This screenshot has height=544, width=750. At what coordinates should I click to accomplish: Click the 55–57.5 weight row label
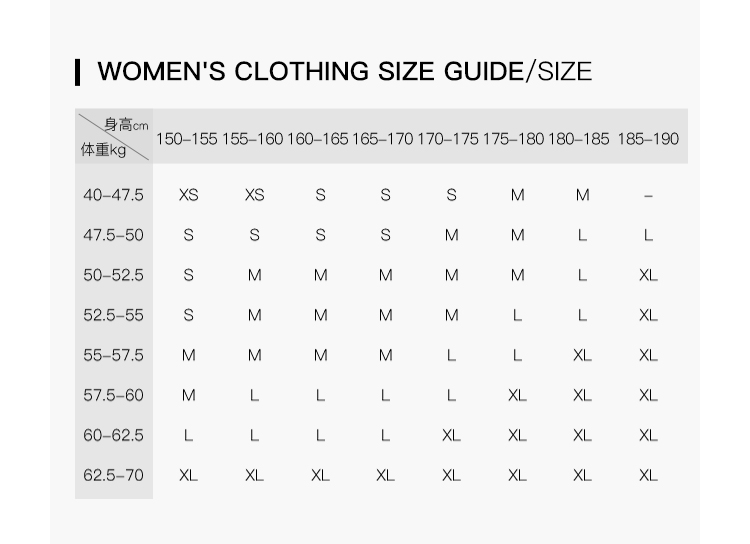click(x=113, y=355)
